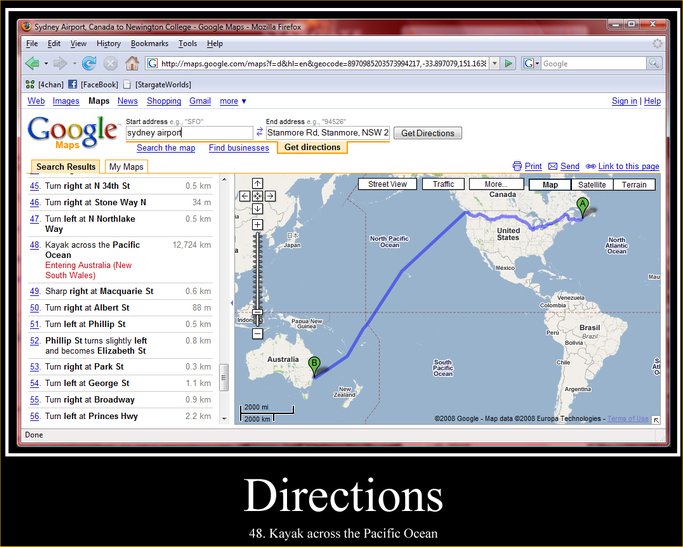
Task: Pan the map up with the arrow
Action: (257, 183)
